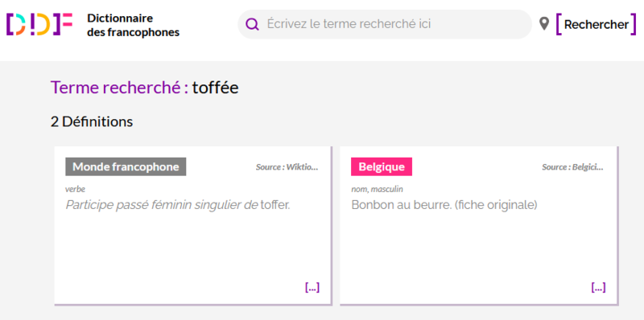Select the pink Belgique region tag
Viewport: 644px width, 320px height.
coord(382,166)
